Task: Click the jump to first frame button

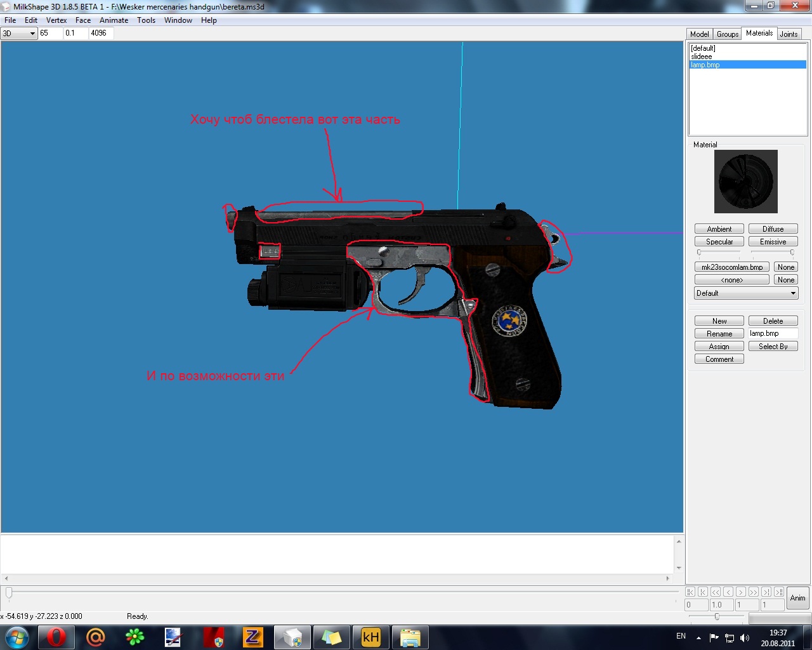Action: click(690, 592)
